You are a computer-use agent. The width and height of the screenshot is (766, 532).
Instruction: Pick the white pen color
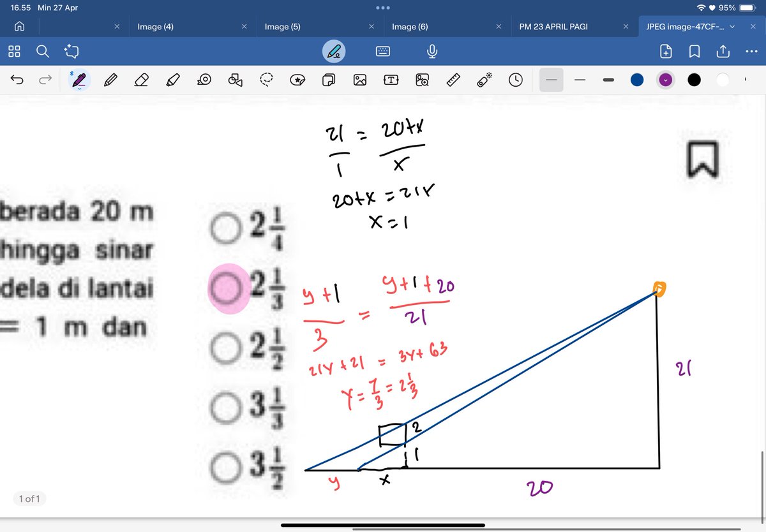pos(723,80)
